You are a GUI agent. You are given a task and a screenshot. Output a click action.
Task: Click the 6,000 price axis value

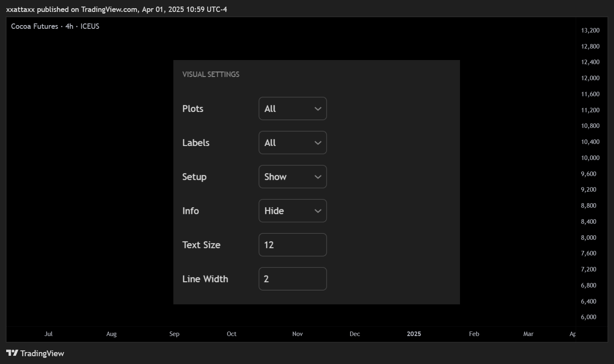[x=588, y=317]
